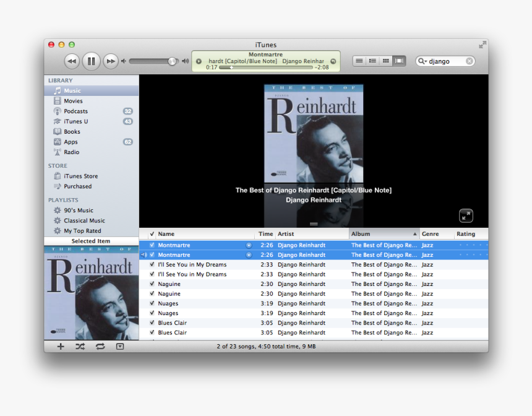This screenshot has height=416, width=532.
Task: Sort by Genre column
Action: tap(437, 233)
